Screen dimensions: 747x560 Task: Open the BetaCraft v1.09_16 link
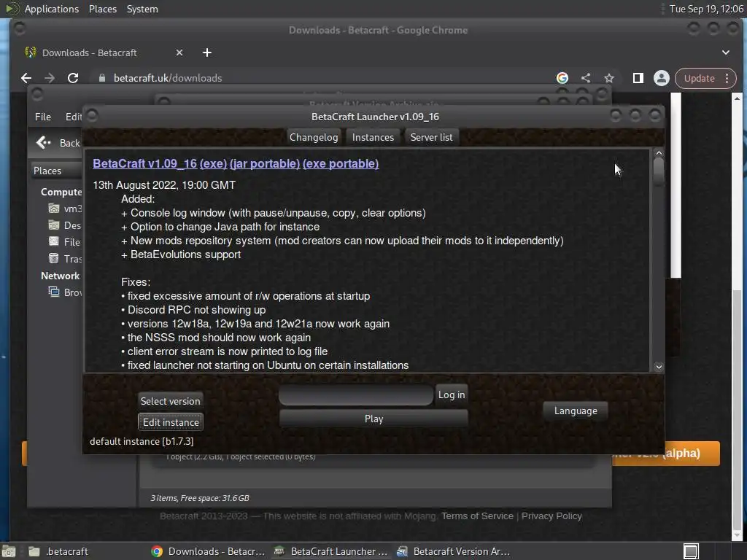(x=145, y=164)
